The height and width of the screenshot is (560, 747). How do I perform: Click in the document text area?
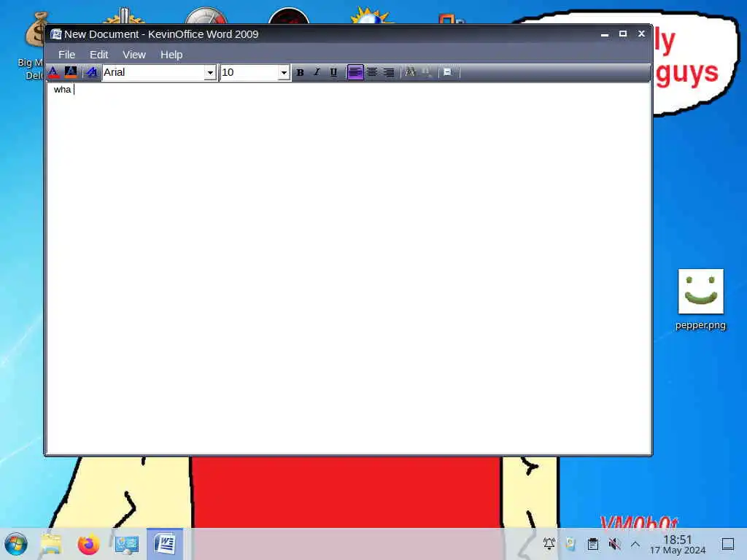349,268
